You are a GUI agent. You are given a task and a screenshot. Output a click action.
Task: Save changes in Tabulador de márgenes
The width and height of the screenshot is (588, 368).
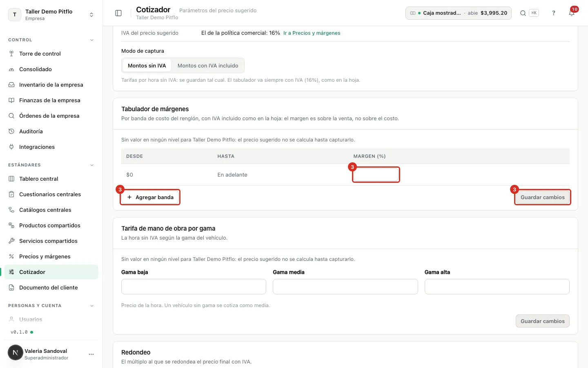(x=542, y=197)
